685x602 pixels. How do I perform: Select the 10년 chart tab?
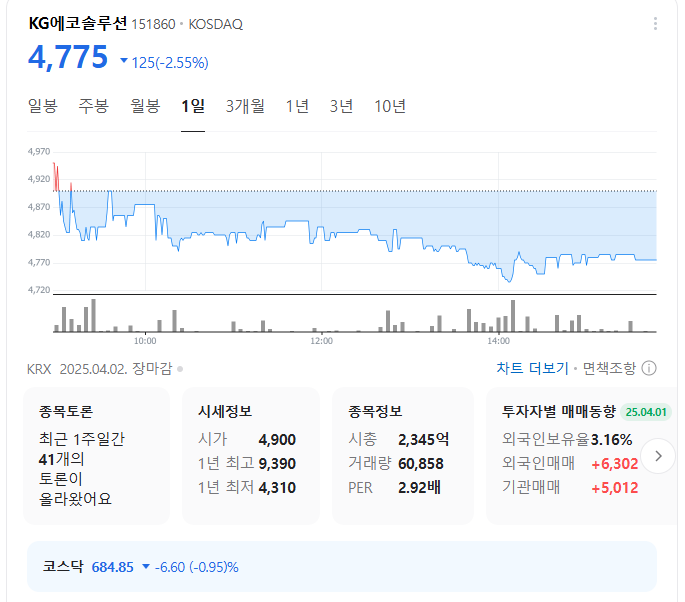(390, 106)
